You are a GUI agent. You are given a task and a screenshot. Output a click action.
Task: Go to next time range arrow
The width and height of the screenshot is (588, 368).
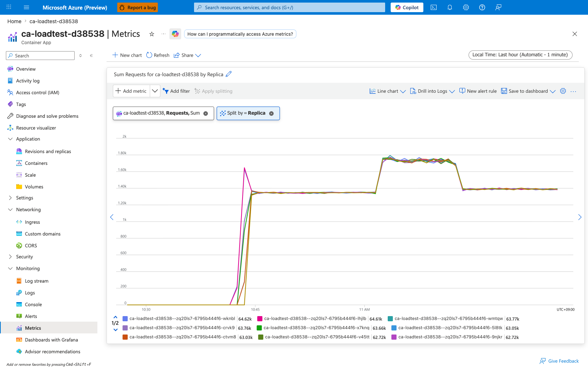coord(580,217)
